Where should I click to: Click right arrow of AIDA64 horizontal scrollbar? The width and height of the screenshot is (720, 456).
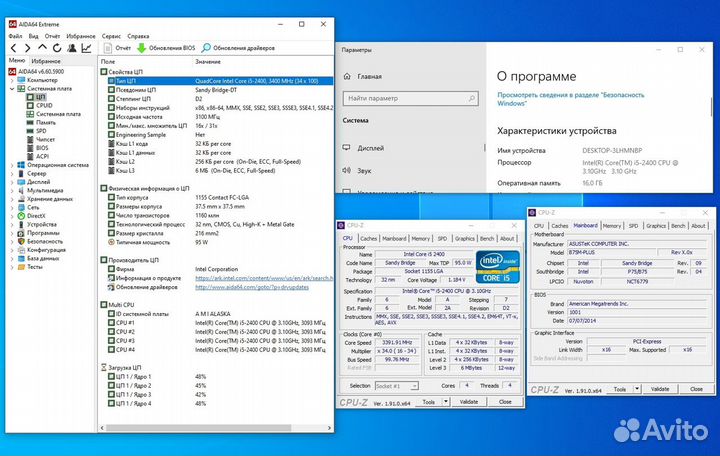tap(329, 428)
